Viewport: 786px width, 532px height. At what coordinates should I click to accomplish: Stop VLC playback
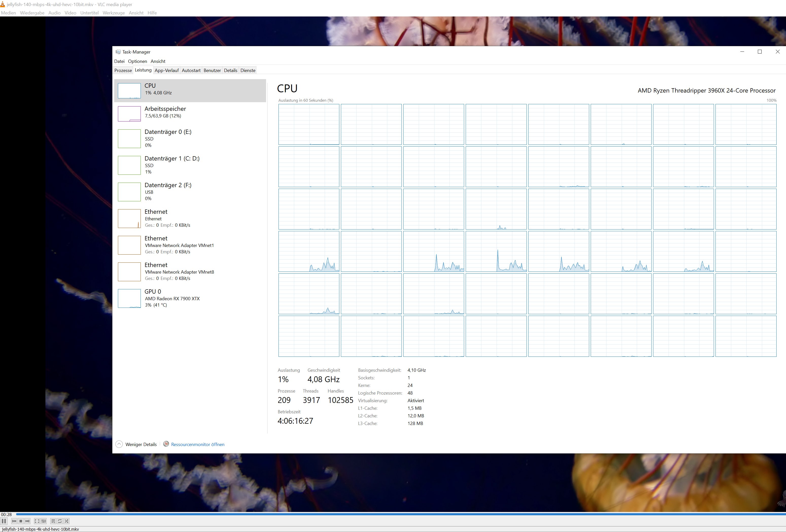pos(21,521)
